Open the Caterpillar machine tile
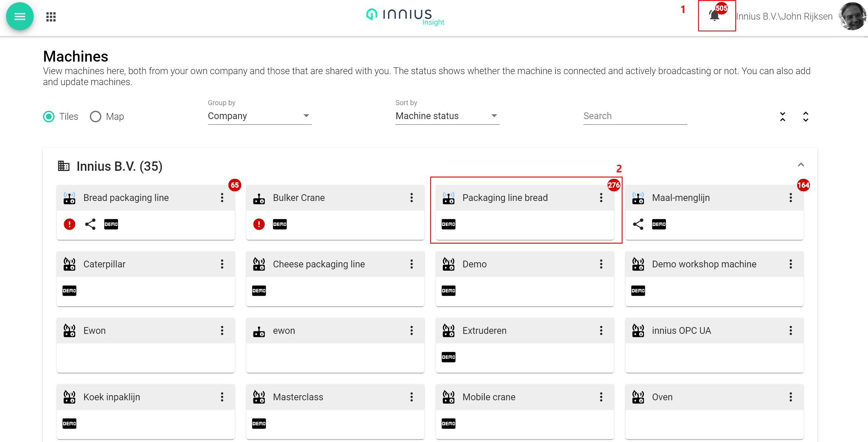This screenshot has width=868, height=442. point(146,279)
